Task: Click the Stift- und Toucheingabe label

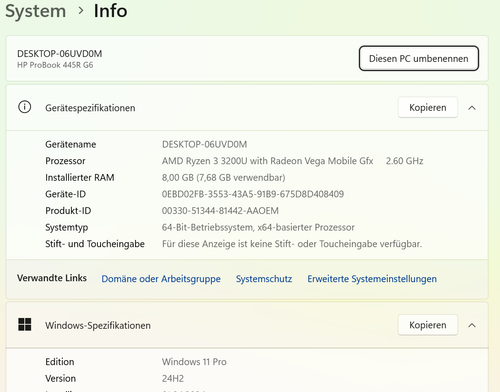Action: [95, 244]
